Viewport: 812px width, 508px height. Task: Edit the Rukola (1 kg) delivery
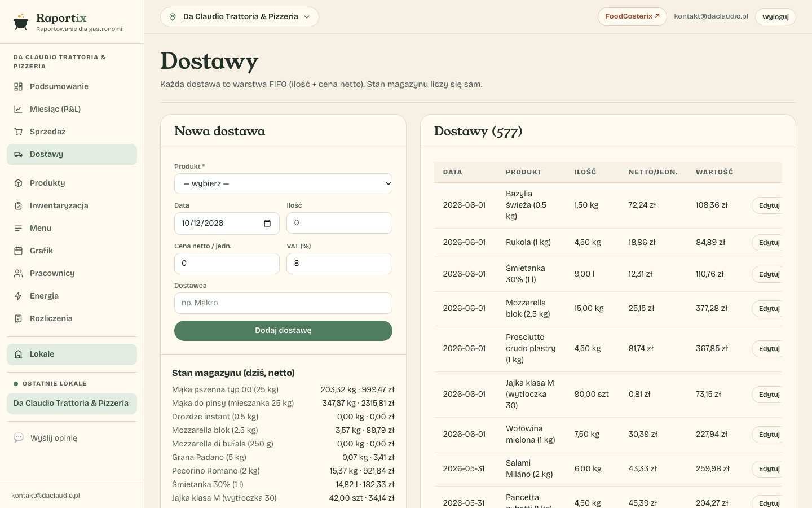pos(768,243)
